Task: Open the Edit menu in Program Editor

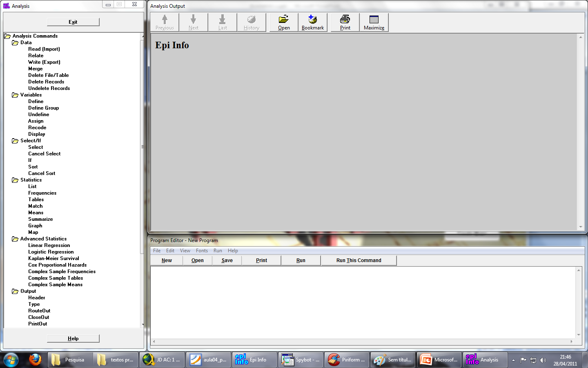Action: coord(170,251)
